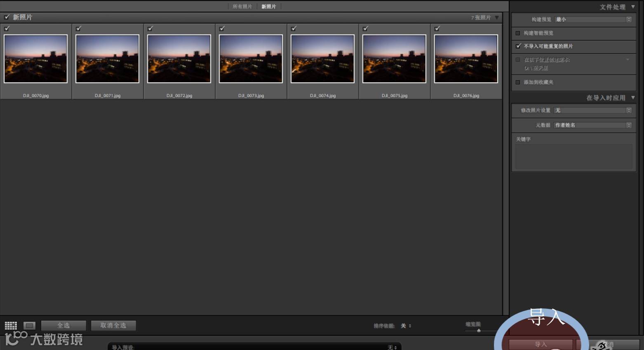Enable the 添加到收藏夹 checkbox
This screenshot has width=644, height=350.
[x=518, y=82]
